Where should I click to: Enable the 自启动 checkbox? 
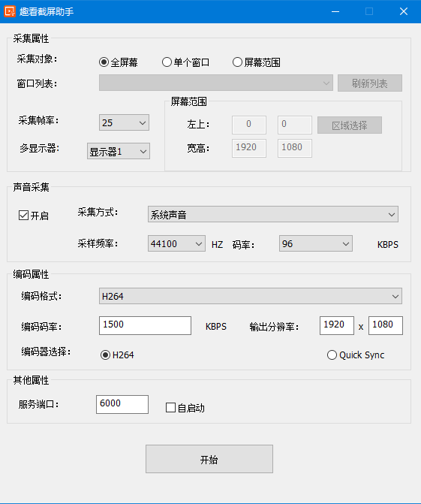point(185,408)
